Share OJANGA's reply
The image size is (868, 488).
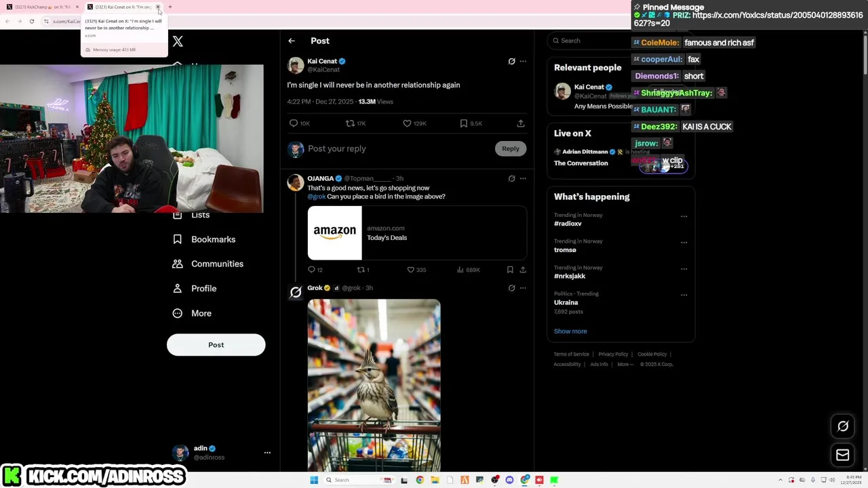click(523, 270)
